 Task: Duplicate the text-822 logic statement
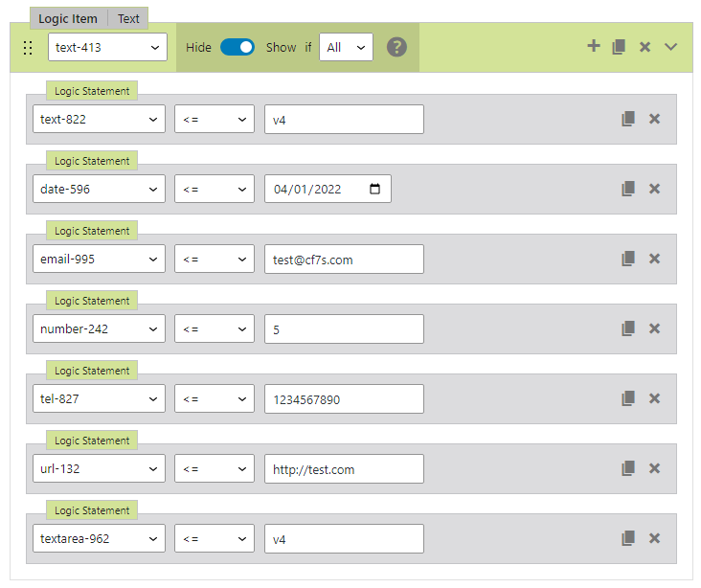pos(628,119)
